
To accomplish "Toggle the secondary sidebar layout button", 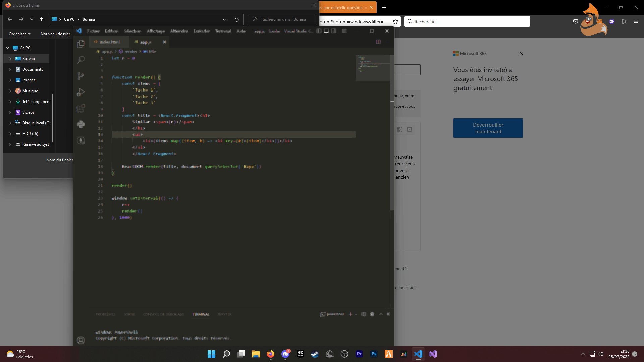I will tap(334, 31).
